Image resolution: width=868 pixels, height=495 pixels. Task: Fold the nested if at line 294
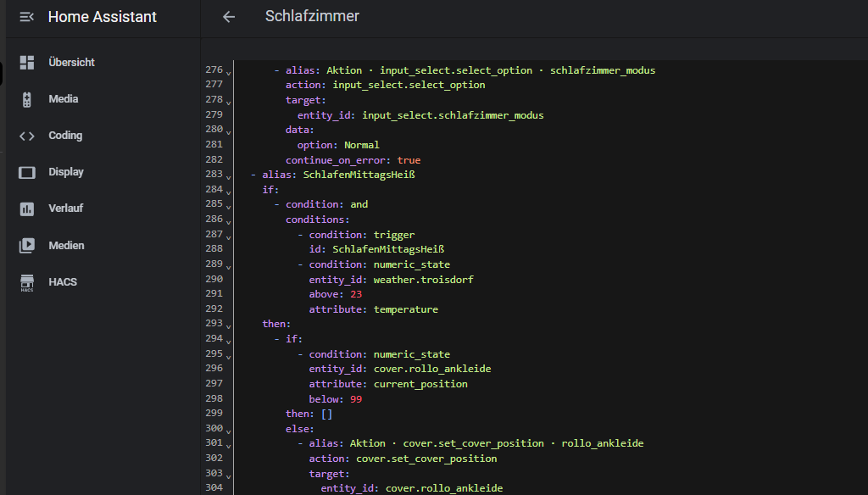pyautogui.click(x=228, y=342)
